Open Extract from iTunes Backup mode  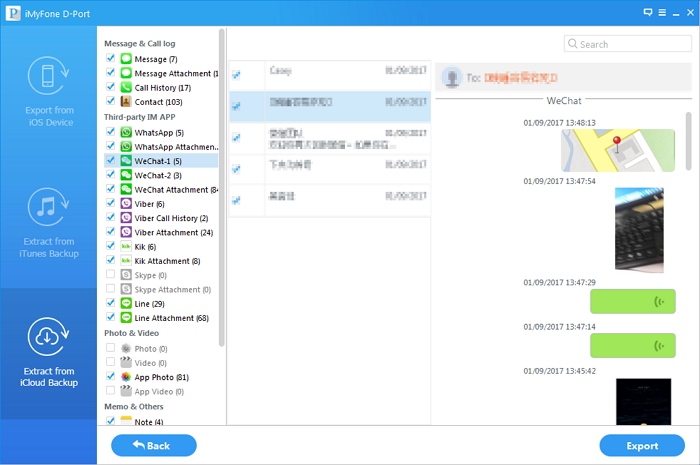[48, 222]
